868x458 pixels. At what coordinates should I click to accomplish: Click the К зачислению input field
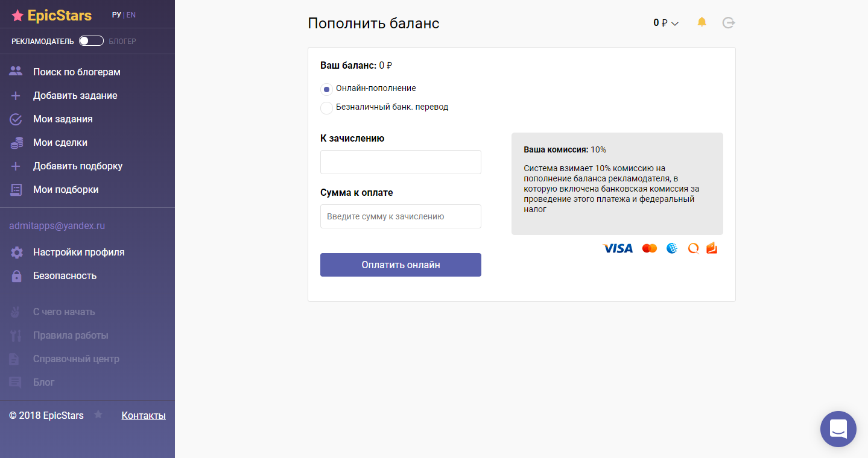(401, 162)
